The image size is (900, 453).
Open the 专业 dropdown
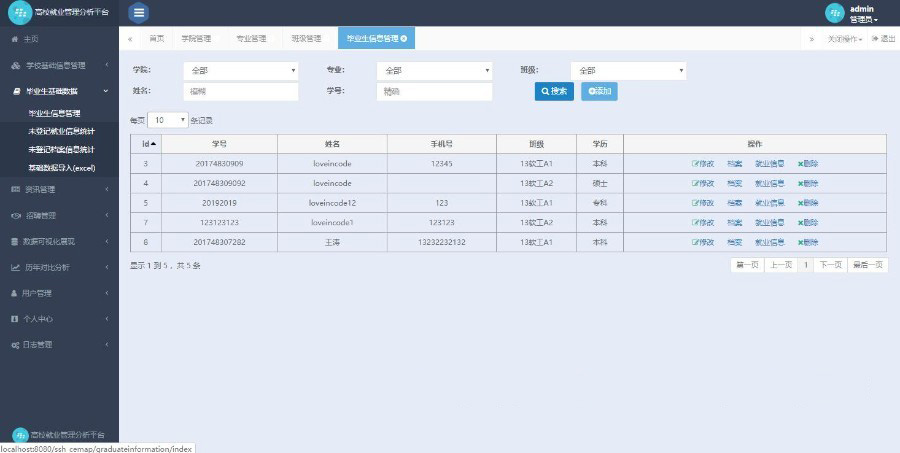pos(435,71)
